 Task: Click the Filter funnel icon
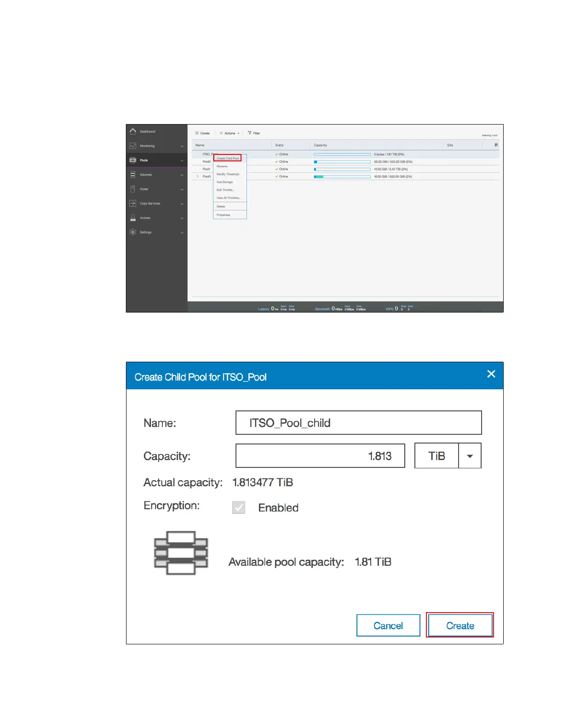pos(250,133)
